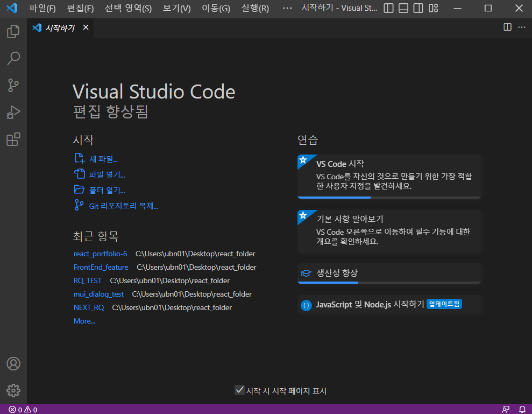
Task: Click the folder icon beside 폴더 열기
Action: pyautogui.click(x=80, y=190)
